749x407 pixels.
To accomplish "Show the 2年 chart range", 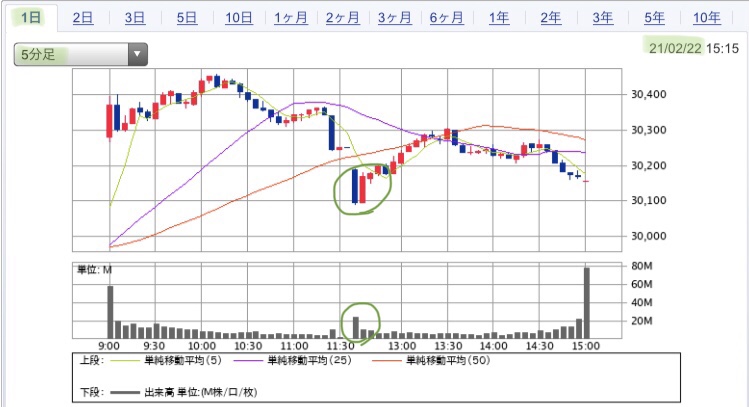I will pos(551,18).
